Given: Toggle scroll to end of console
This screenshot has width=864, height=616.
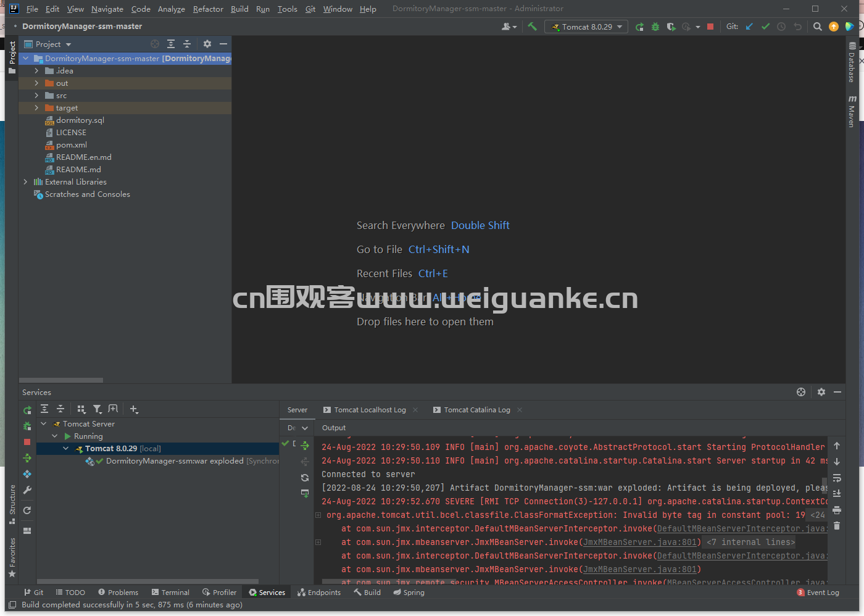Looking at the screenshot, I should click(837, 494).
